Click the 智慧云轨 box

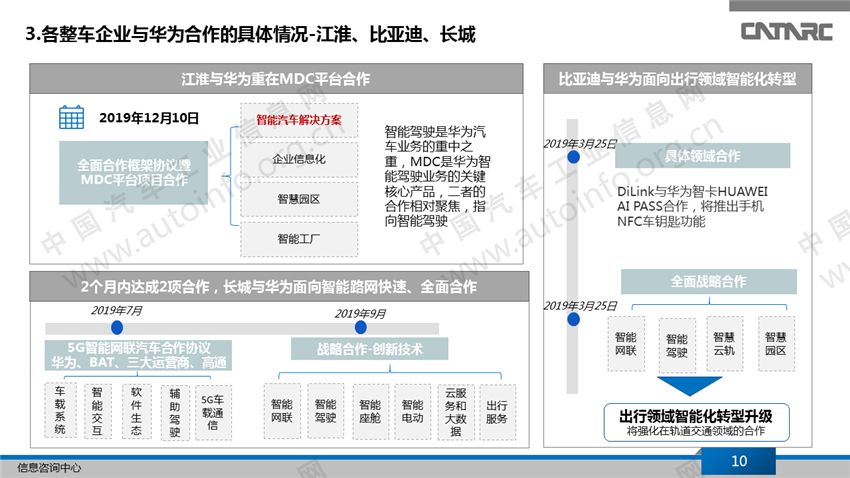[x=725, y=344]
